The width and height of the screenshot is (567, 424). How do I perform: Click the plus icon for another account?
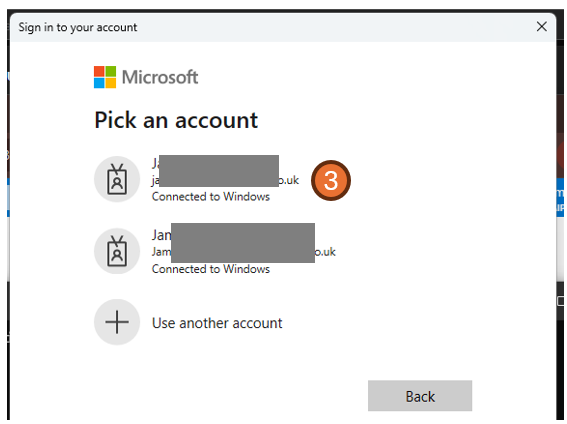(x=117, y=322)
